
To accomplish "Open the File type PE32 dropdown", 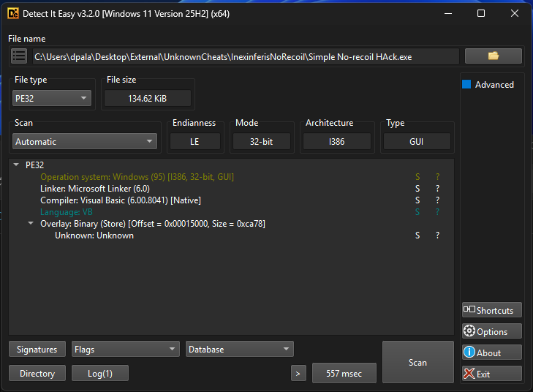I will point(52,99).
